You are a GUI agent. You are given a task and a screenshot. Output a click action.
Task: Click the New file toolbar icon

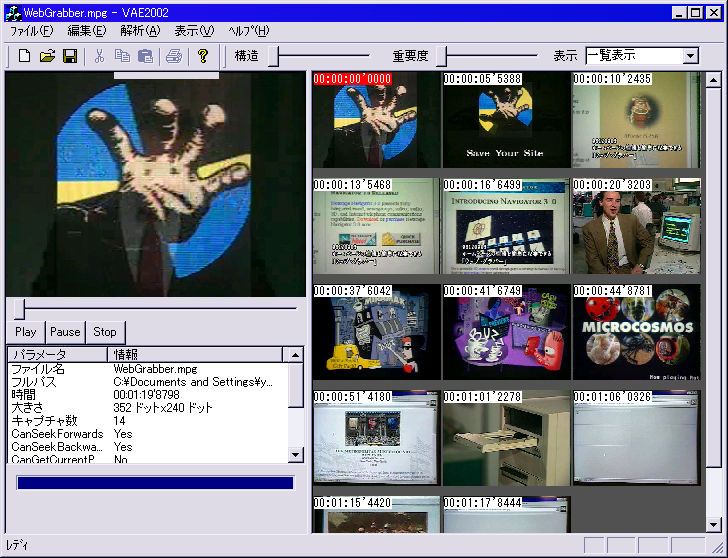click(x=24, y=56)
